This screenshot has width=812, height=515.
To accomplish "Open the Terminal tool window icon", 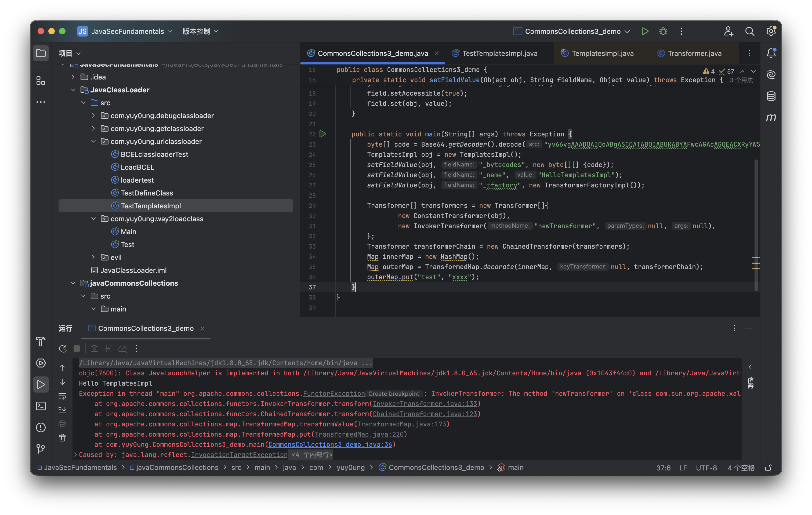I will click(x=41, y=406).
